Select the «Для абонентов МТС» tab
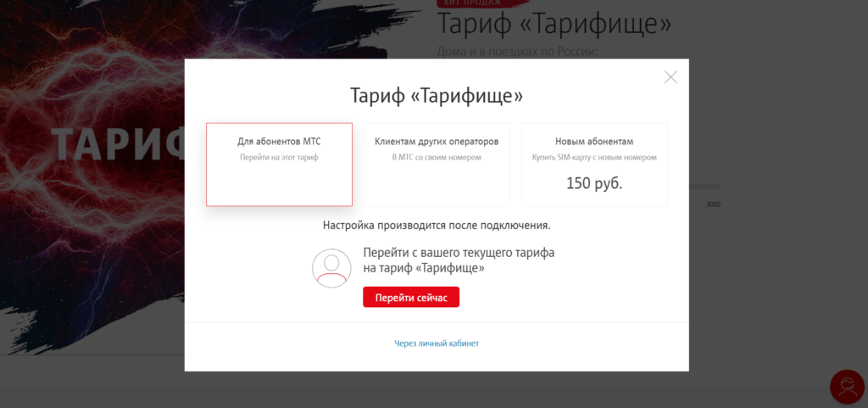868x408 pixels. coord(279,164)
